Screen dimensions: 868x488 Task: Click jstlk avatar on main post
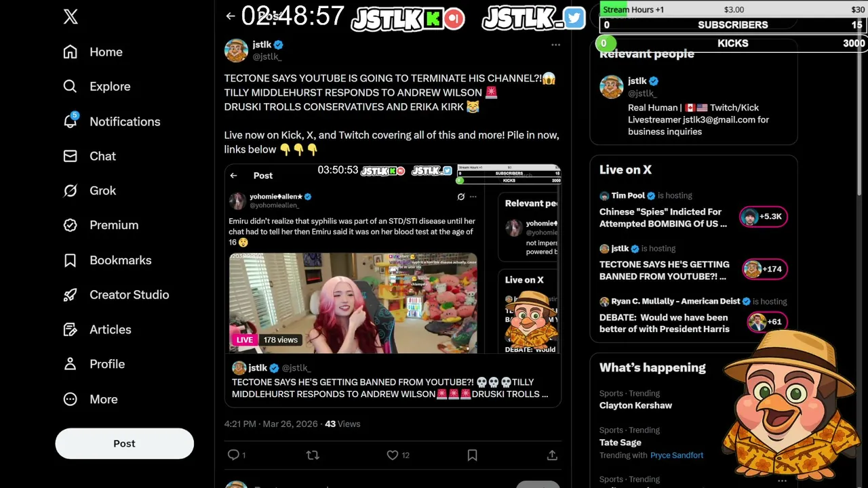pos(236,50)
